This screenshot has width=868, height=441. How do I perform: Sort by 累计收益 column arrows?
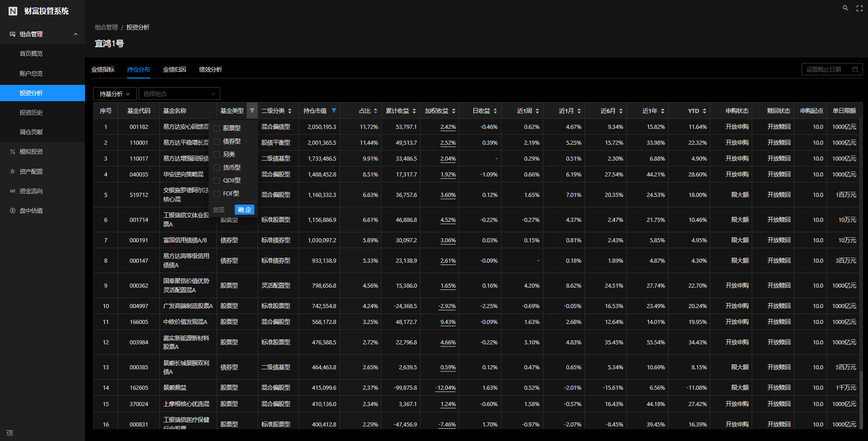[414, 111]
